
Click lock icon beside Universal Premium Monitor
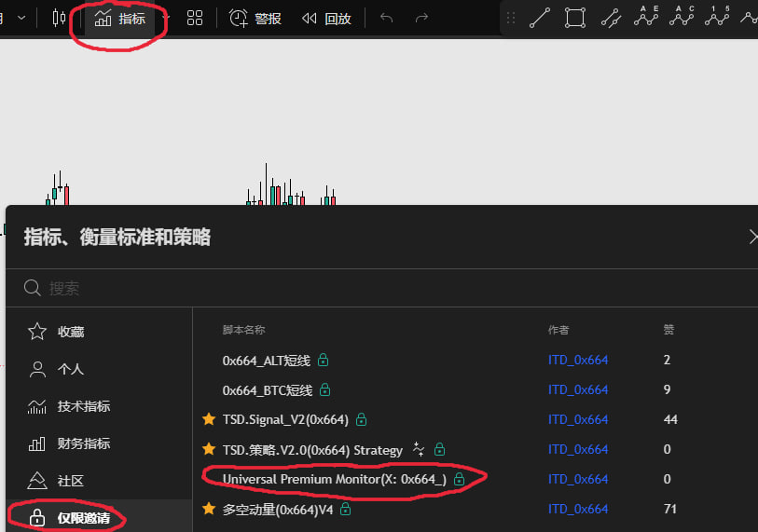(x=460, y=479)
